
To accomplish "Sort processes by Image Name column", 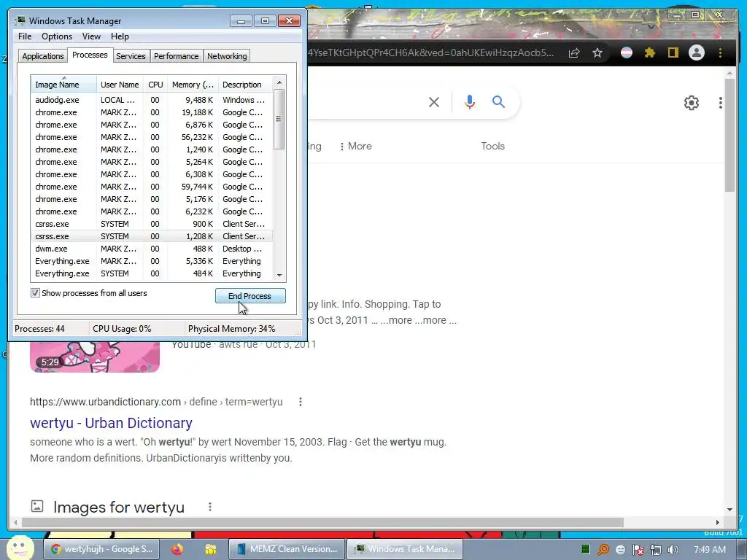I will 64,85.
